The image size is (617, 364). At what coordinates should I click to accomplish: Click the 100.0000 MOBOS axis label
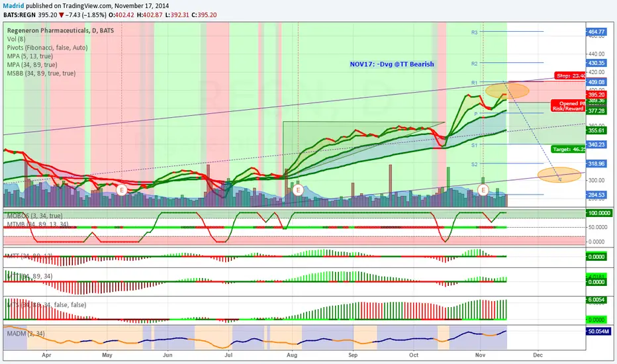click(599, 213)
